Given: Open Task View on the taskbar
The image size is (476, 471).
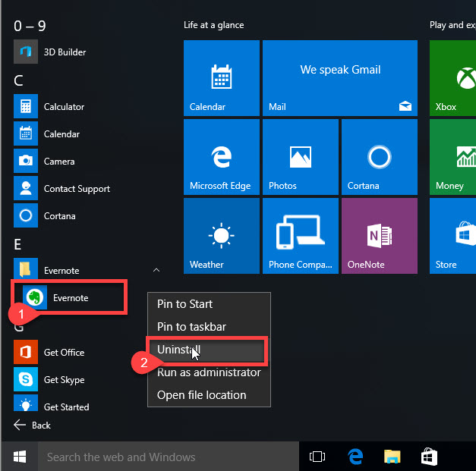Looking at the screenshot, I should pos(317,457).
